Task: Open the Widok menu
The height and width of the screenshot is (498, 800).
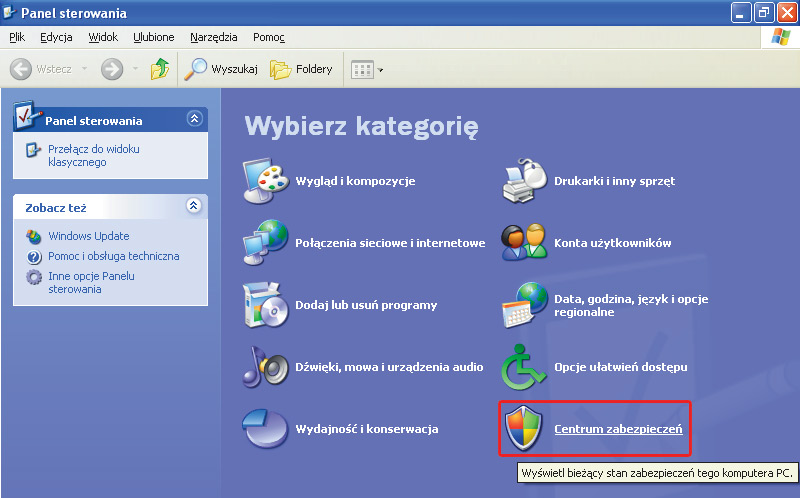Action: point(103,37)
